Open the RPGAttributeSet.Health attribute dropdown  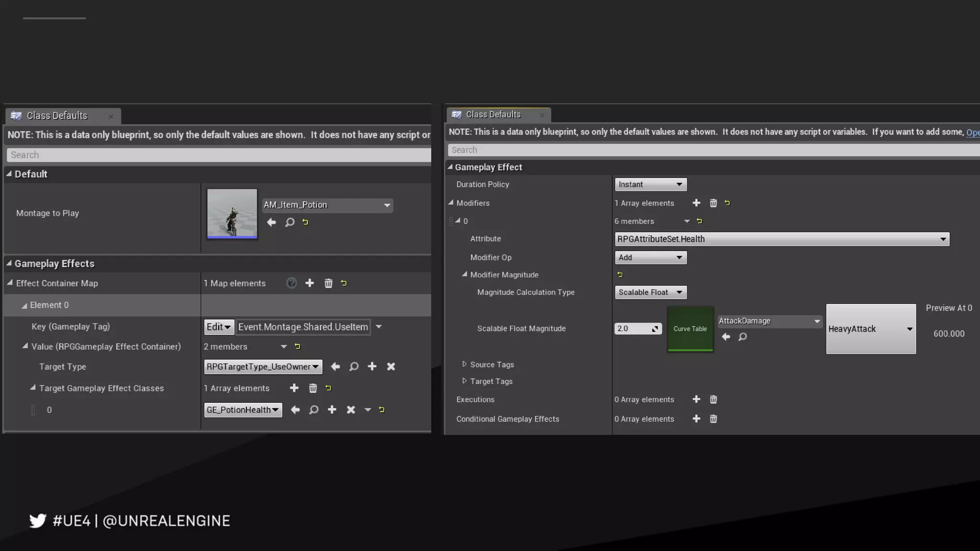click(781, 239)
